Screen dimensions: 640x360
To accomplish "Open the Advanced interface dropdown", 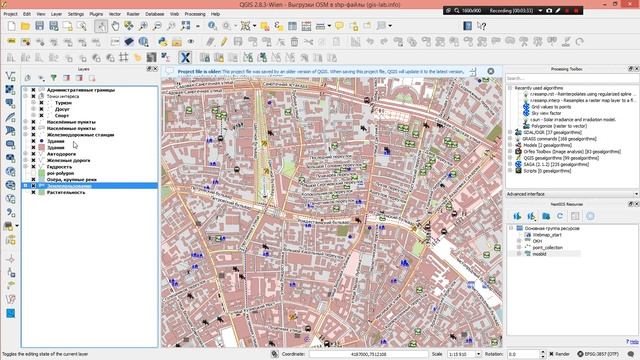I will tap(572, 194).
